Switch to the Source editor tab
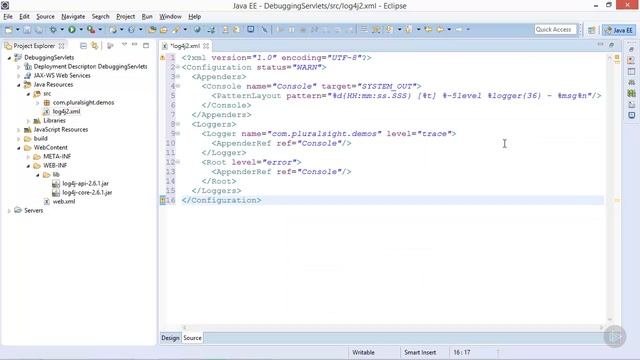640x360 pixels. 192,338
